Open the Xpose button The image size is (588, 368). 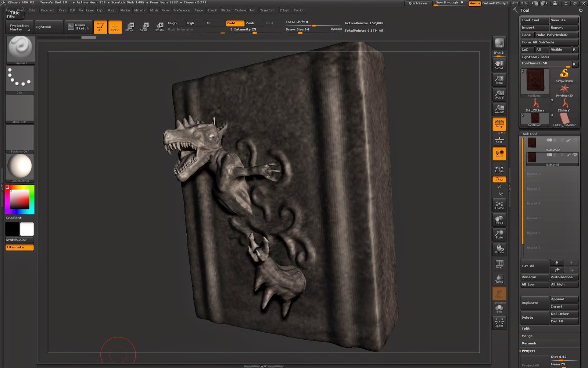[x=499, y=323]
